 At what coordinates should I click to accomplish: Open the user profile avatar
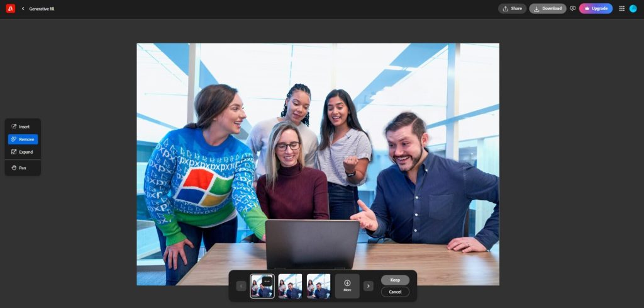click(x=633, y=9)
